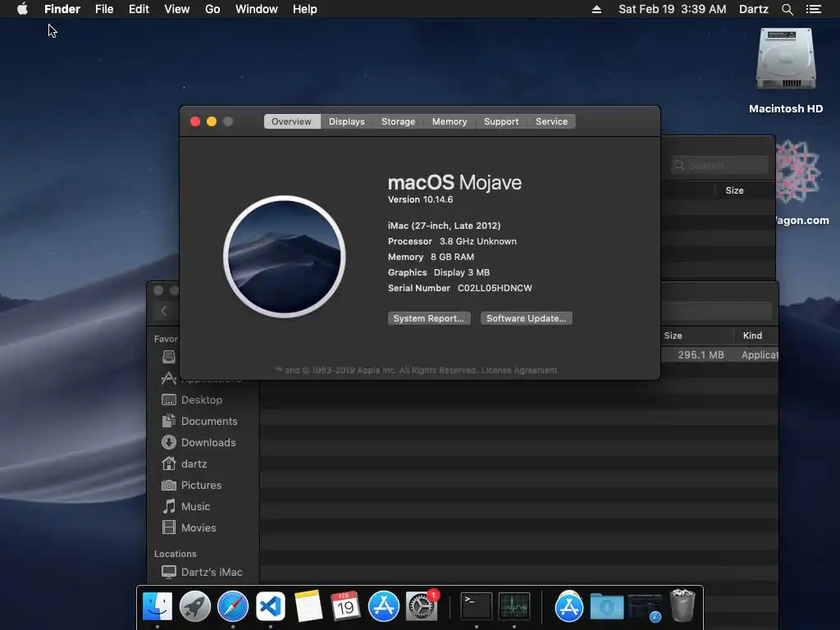840x630 pixels.
Task: Open Applications stack in the Dock
Action: coord(569,606)
